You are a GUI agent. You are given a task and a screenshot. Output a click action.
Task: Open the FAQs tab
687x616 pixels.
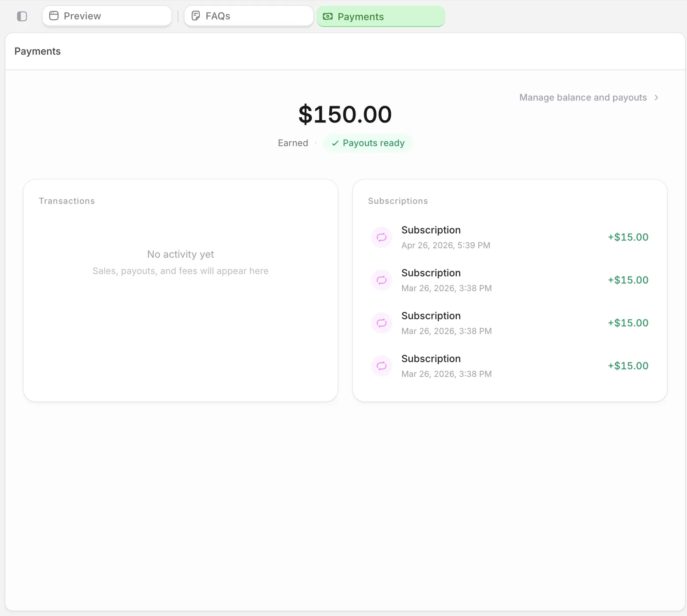coord(249,16)
